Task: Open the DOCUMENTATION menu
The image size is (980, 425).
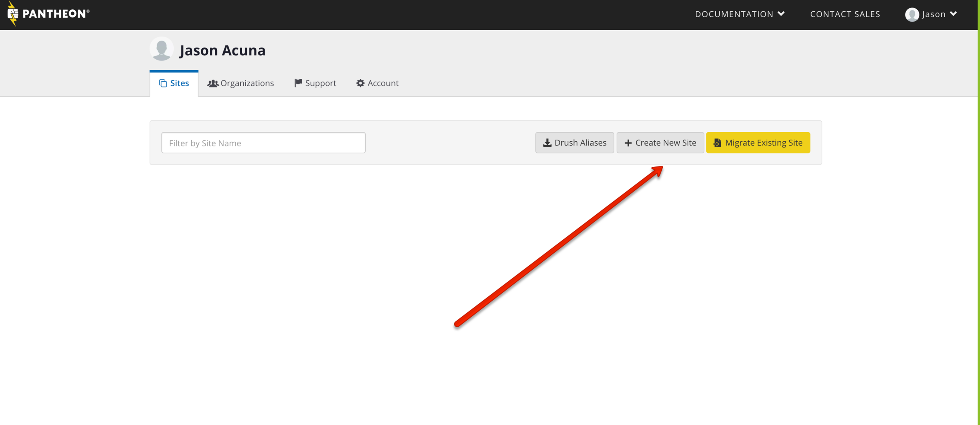Action: pyautogui.click(x=734, y=14)
